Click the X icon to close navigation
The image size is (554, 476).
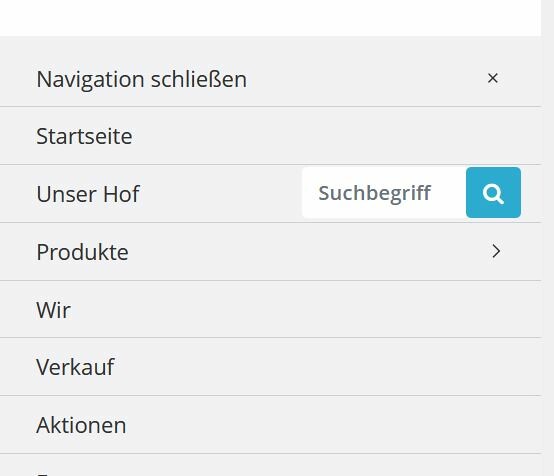click(493, 78)
